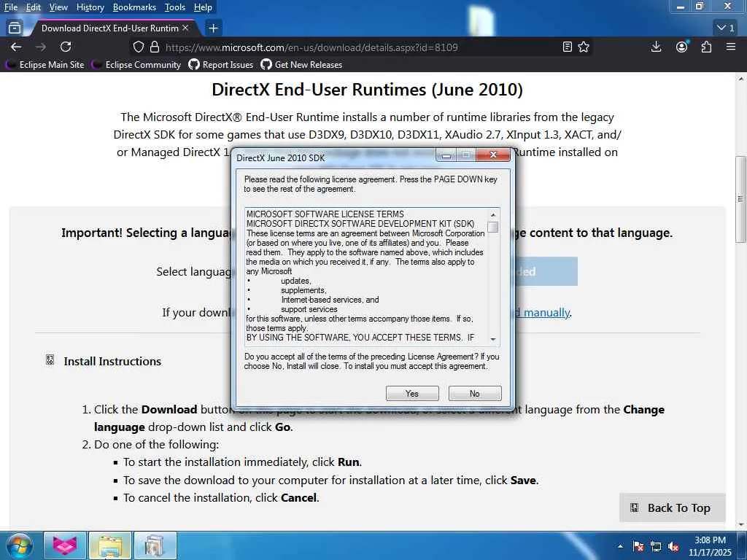
Task: Click the site security padlock icon
Action: click(155, 47)
